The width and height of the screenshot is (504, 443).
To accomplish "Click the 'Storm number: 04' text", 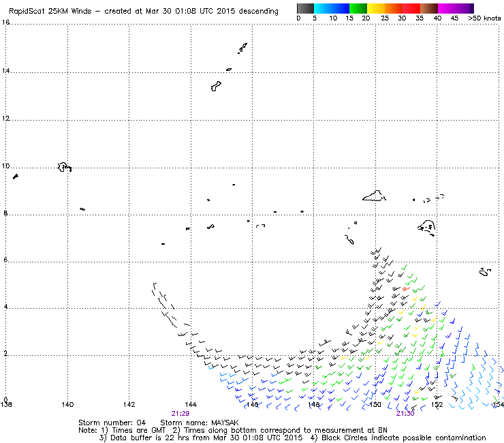I will (x=112, y=423).
